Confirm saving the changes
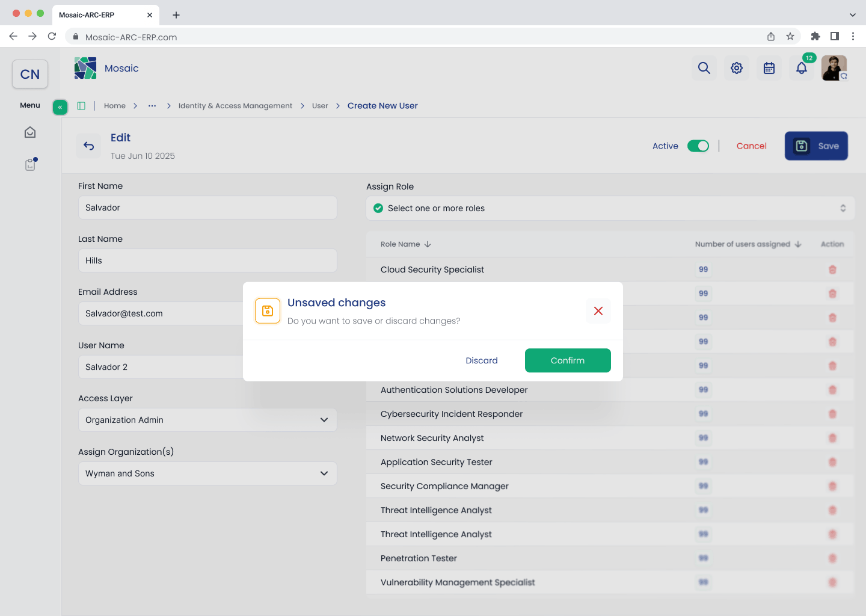 pos(568,360)
